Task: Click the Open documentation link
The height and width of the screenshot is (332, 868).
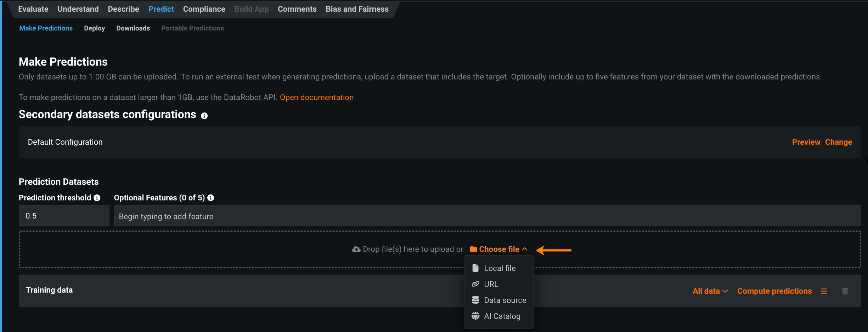Action: coord(316,98)
